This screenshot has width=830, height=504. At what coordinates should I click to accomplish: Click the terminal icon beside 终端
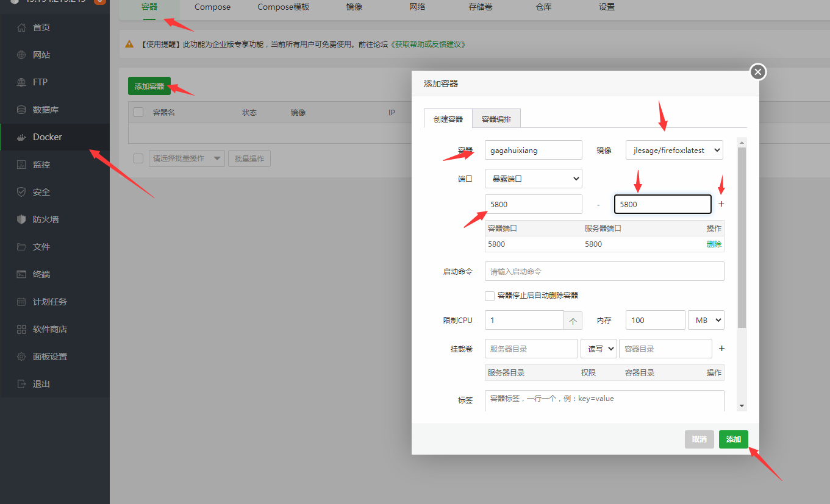(22, 274)
